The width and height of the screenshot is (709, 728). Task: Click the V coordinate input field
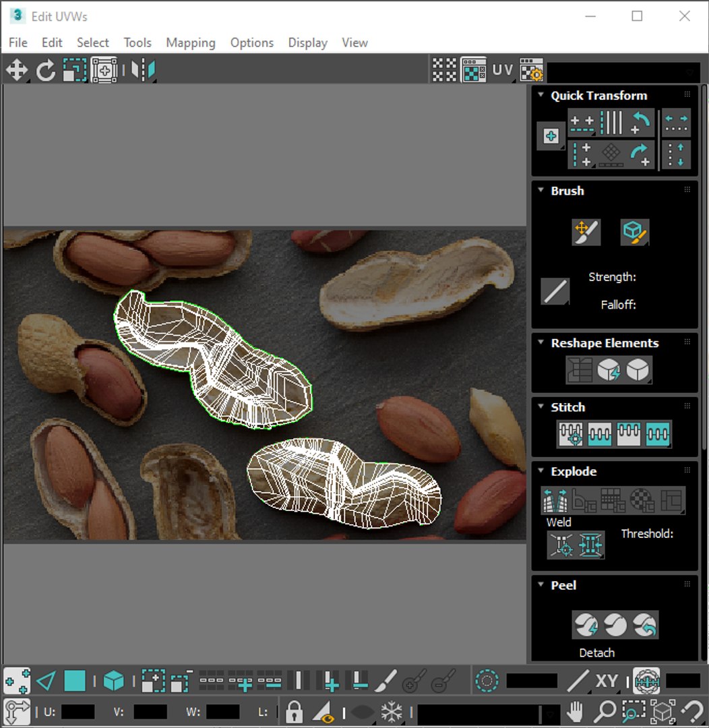pos(150,712)
